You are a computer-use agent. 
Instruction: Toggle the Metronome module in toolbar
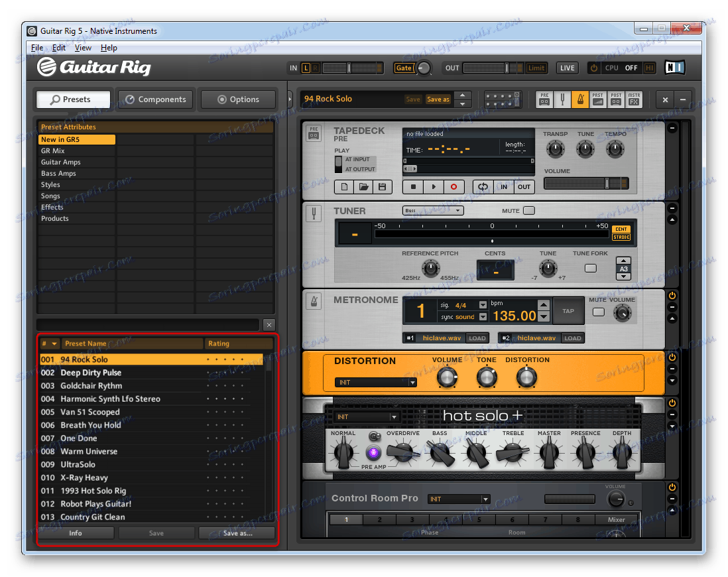pos(580,99)
